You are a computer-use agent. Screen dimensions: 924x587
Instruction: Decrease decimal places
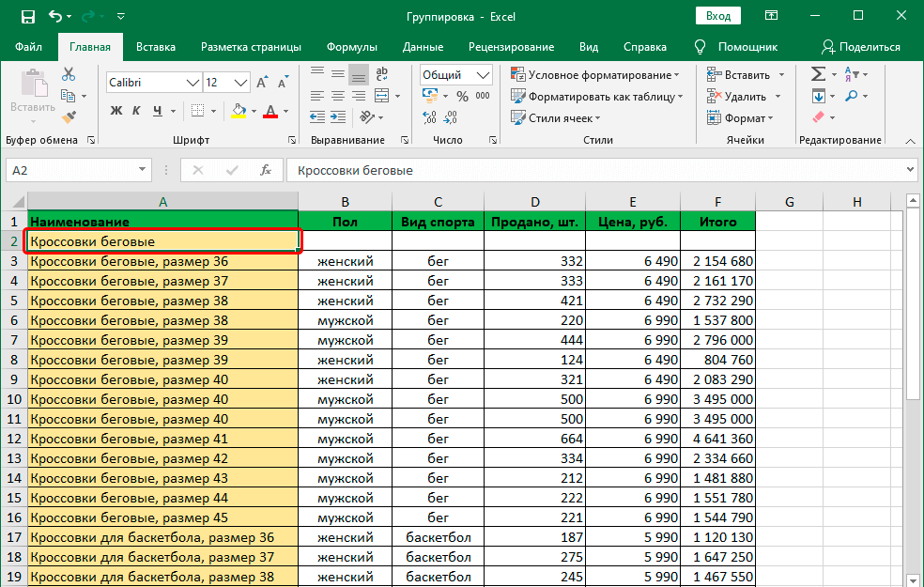450,117
